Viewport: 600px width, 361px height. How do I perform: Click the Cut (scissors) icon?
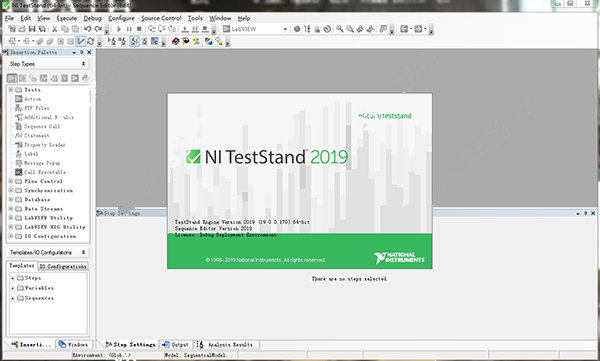[x=54, y=29]
